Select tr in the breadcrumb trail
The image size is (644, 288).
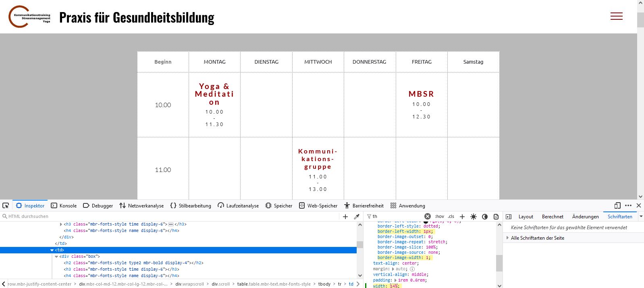(339, 284)
